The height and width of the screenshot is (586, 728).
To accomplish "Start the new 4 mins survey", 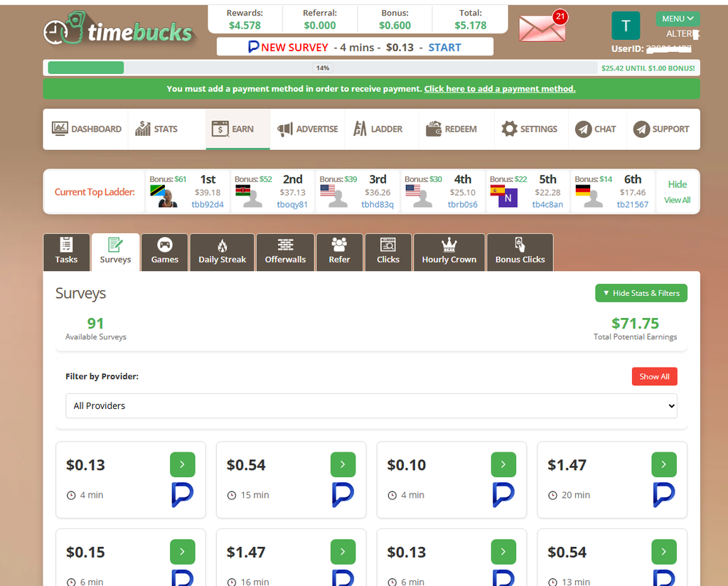I will 444,48.
